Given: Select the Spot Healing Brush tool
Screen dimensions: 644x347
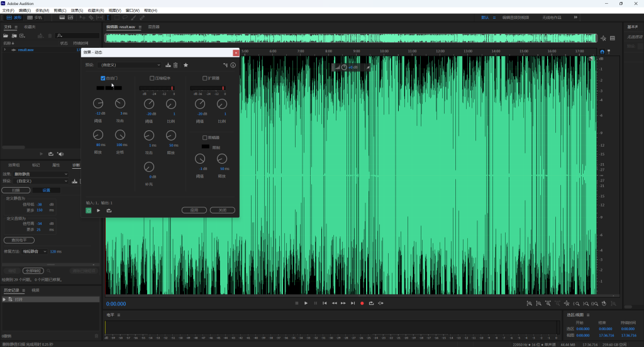Looking at the screenshot, I should pos(142,18).
